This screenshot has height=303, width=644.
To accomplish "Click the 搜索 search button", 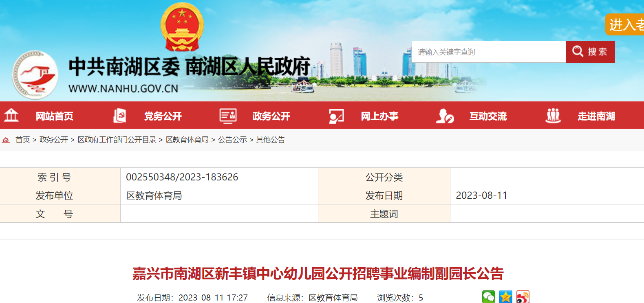I will click(x=590, y=52).
